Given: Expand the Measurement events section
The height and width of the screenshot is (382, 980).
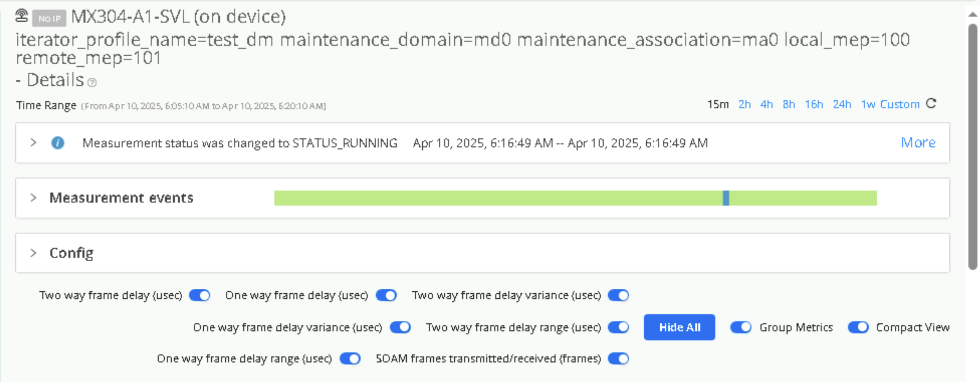Looking at the screenshot, I should pos(34,198).
